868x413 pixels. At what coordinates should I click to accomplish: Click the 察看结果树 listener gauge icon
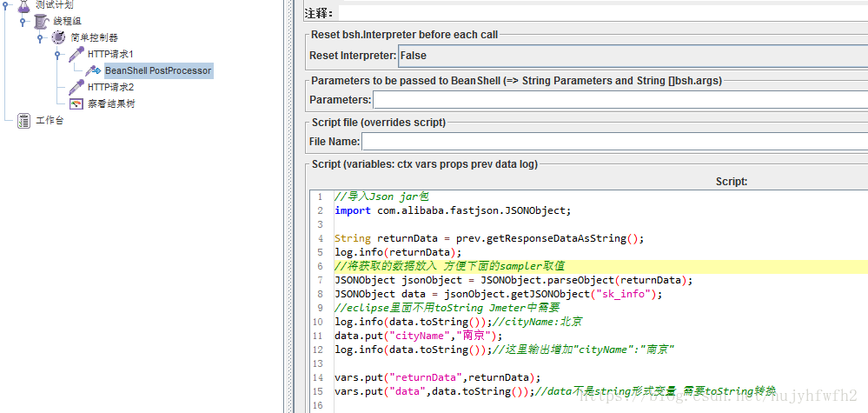76,103
